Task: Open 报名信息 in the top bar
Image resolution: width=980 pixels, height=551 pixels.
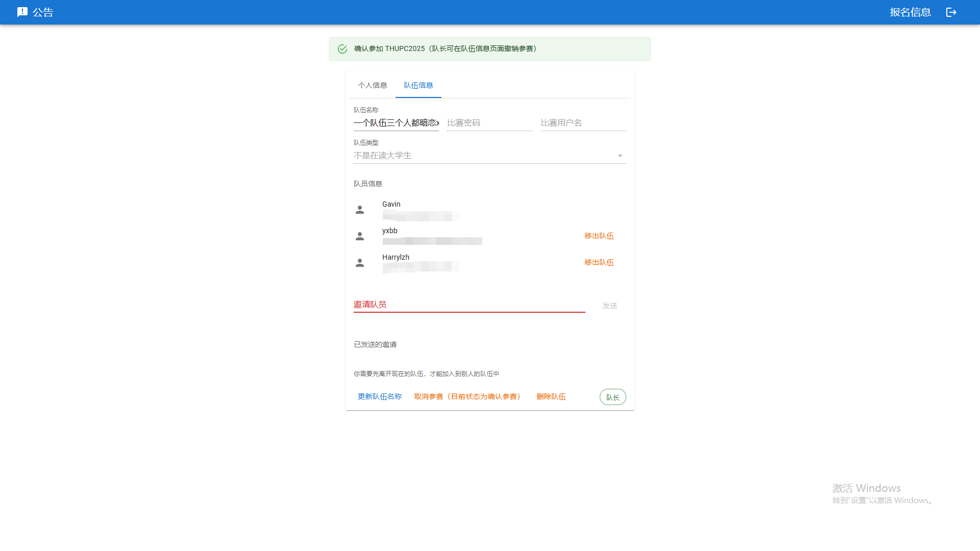Action: pos(910,12)
